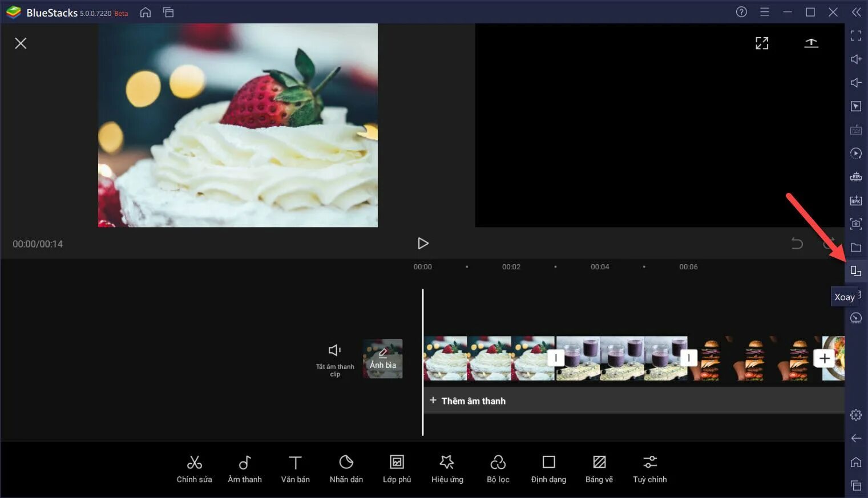
Task: Open the Chỉnh sửa edit tool
Action: pos(194,469)
